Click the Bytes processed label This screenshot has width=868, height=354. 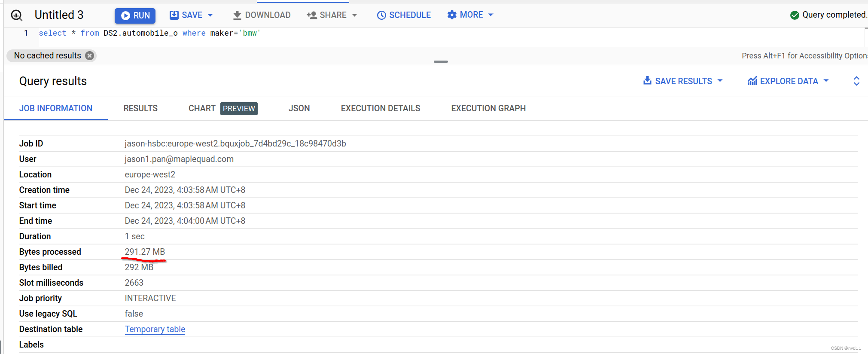click(x=50, y=252)
